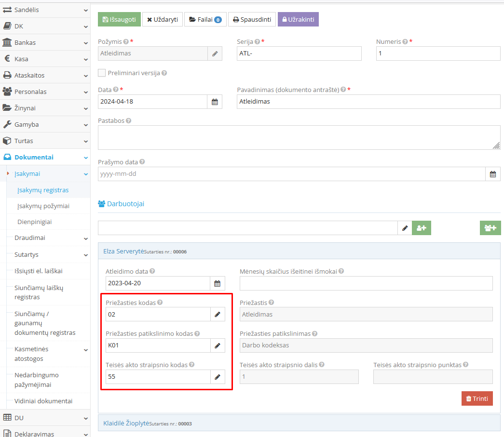Screen dimensions: 504x437
Task: Click help icon next to Numeris label
Action: point(405,42)
